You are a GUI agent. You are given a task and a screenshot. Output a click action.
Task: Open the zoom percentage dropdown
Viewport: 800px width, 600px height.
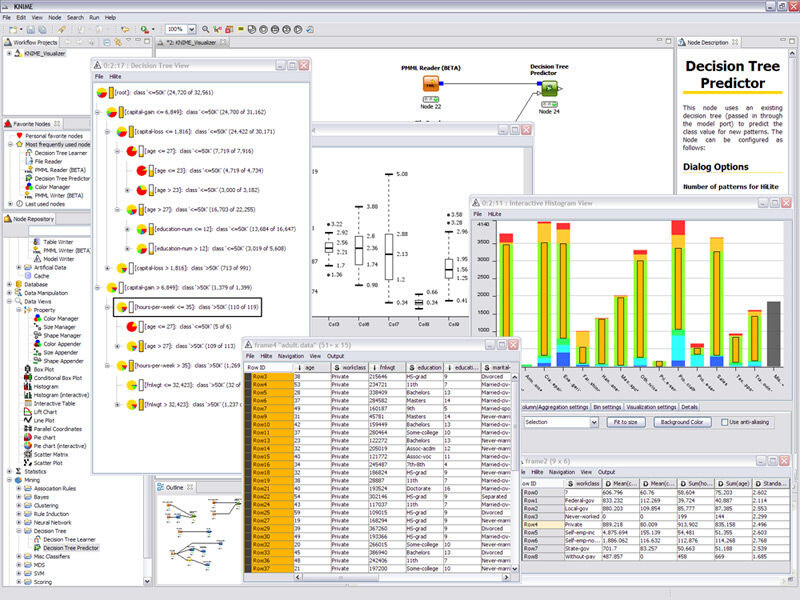coord(192,30)
